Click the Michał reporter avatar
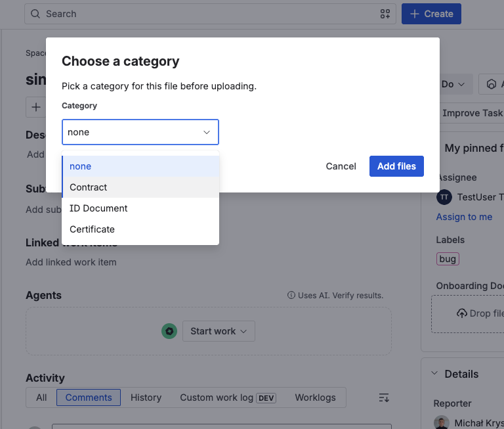 pyautogui.click(x=441, y=422)
